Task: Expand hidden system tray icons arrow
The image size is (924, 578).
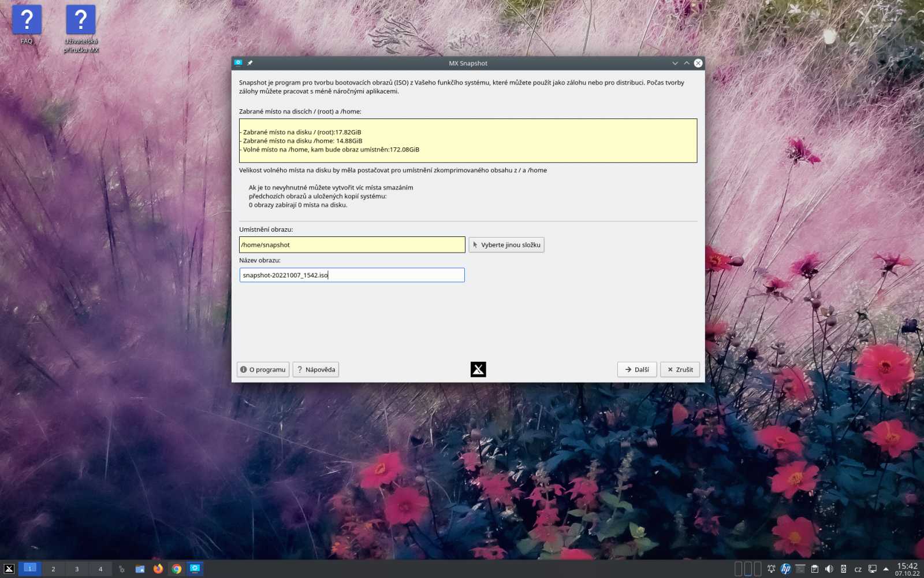Action: point(886,569)
